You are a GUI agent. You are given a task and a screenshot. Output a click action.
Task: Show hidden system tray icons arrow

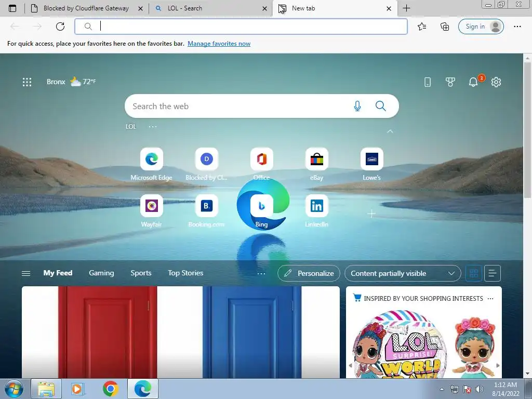(x=442, y=389)
